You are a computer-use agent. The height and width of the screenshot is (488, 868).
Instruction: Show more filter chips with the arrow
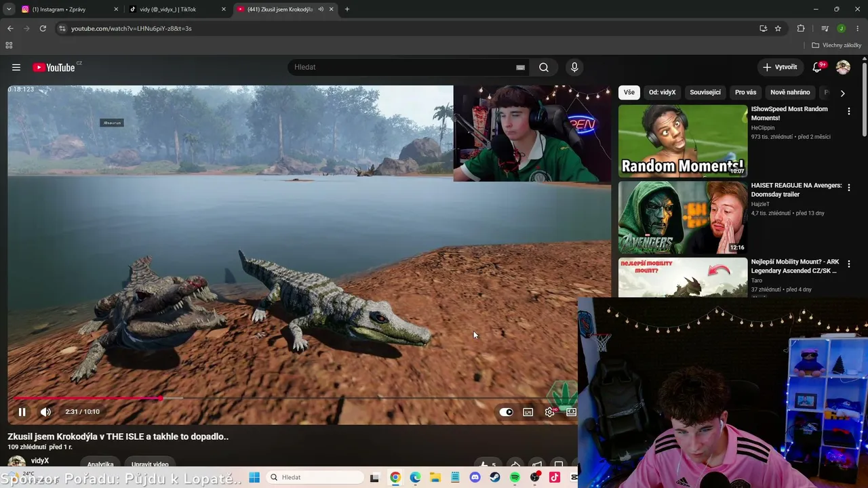(x=842, y=93)
